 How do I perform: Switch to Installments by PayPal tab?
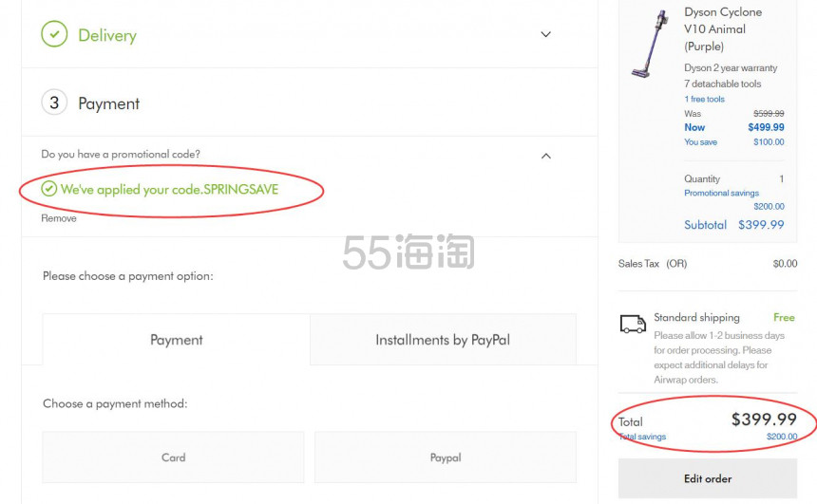click(443, 340)
